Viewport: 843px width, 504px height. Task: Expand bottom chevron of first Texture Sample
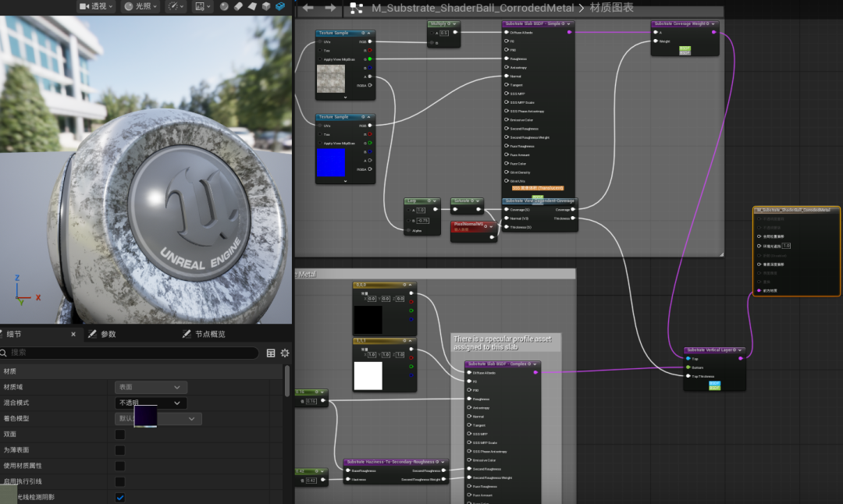pos(345,98)
